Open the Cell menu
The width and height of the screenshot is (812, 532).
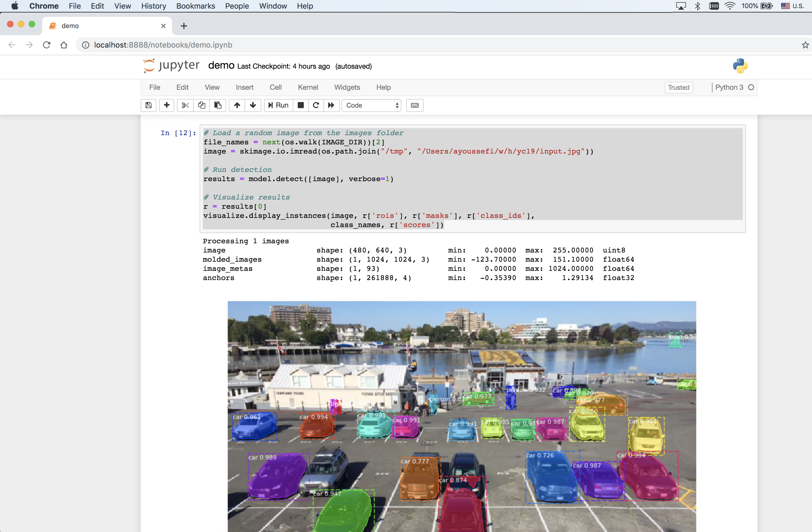coord(275,87)
